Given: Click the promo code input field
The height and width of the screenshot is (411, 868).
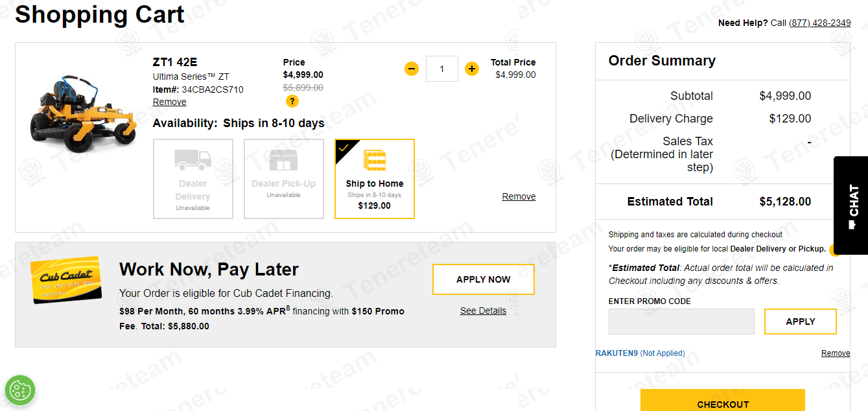Looking at the screenshot, I should [x=681, y=322].
